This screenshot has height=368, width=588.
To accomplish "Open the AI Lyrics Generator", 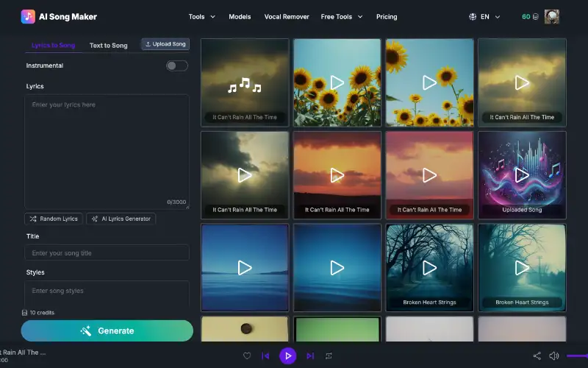I will click(x=121, y=219).
